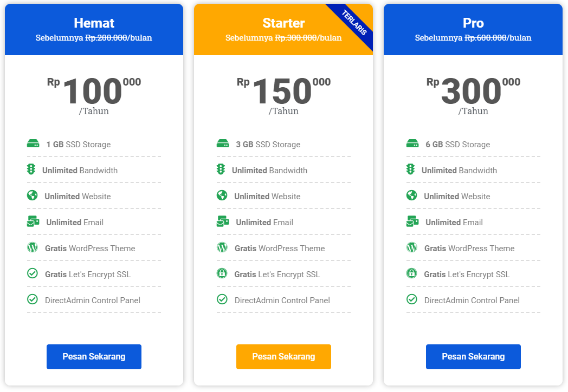Click the globe website icon in Hemat plan

[32, 195]
